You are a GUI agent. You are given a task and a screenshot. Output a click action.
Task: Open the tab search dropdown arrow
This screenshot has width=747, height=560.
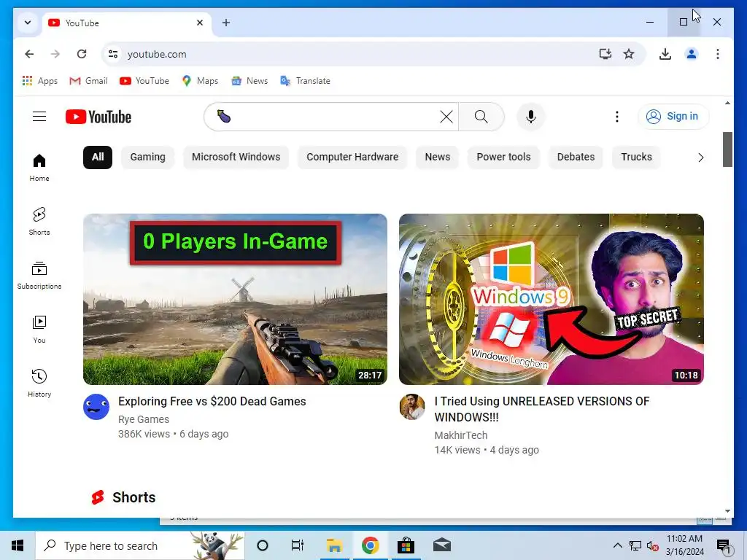(28, 23)
